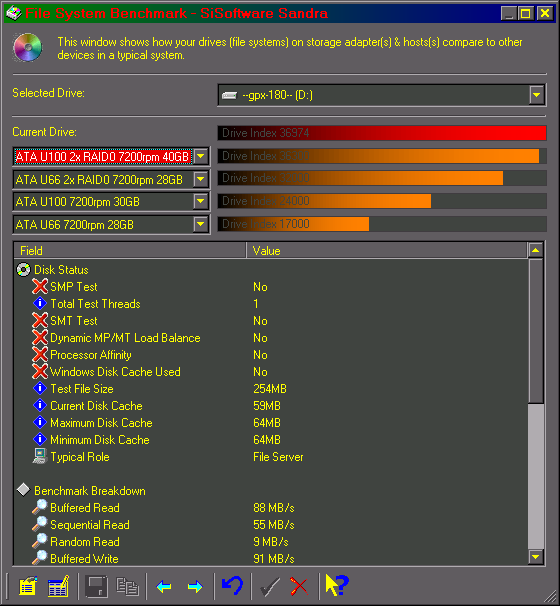The height and width of the screenshot is (606, 560).
Task: Click the scrollbar down arrow
Action: point(536,557)
